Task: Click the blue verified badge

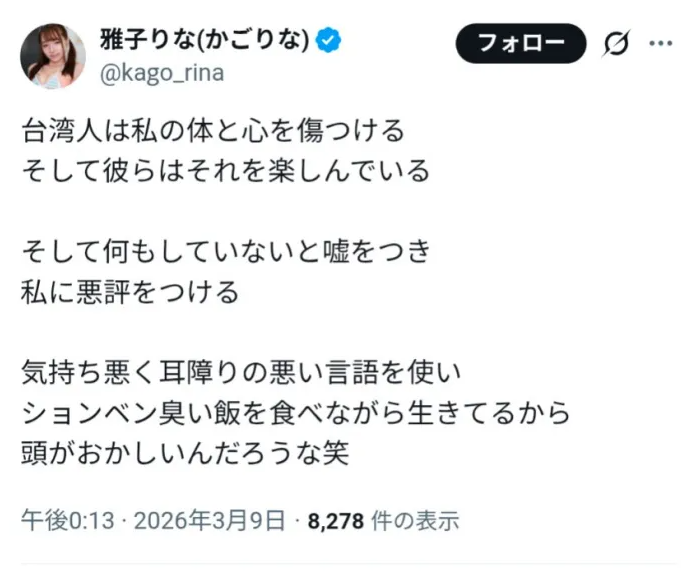Action: click(x=329, y=40)
